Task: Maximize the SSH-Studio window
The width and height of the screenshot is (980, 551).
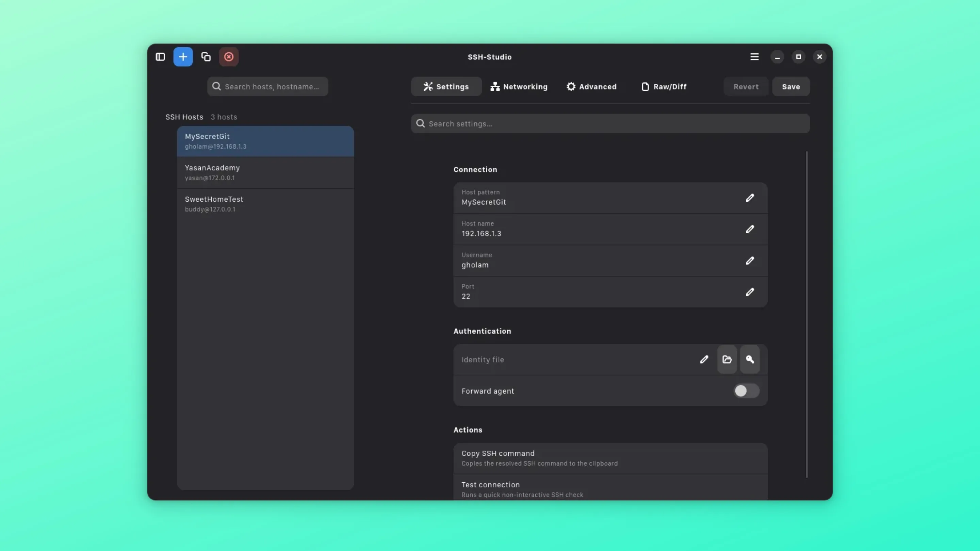Action: coord(799,57)
